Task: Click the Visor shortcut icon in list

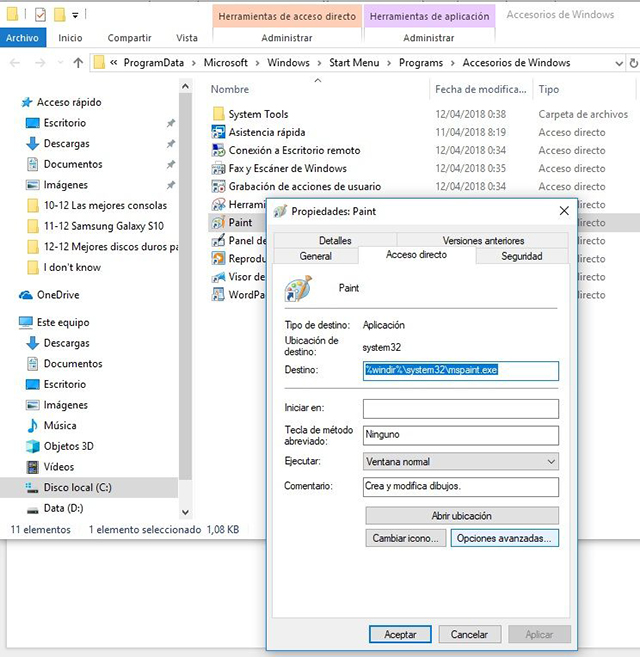Action: pos(218,277)
